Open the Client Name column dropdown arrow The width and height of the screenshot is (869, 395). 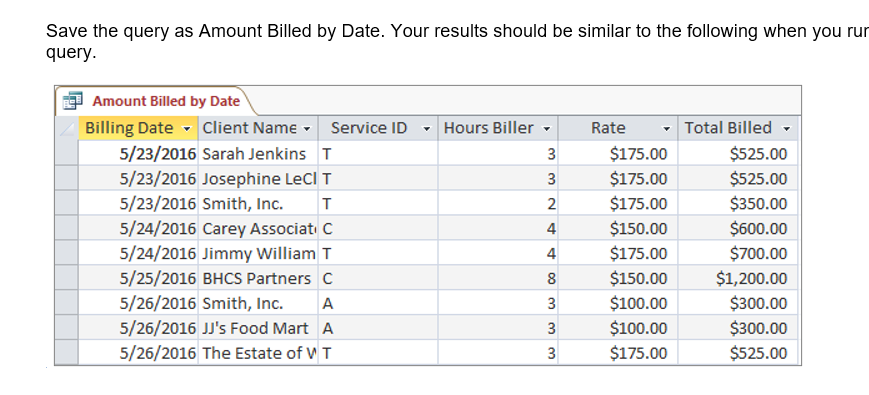coord(307,129)
